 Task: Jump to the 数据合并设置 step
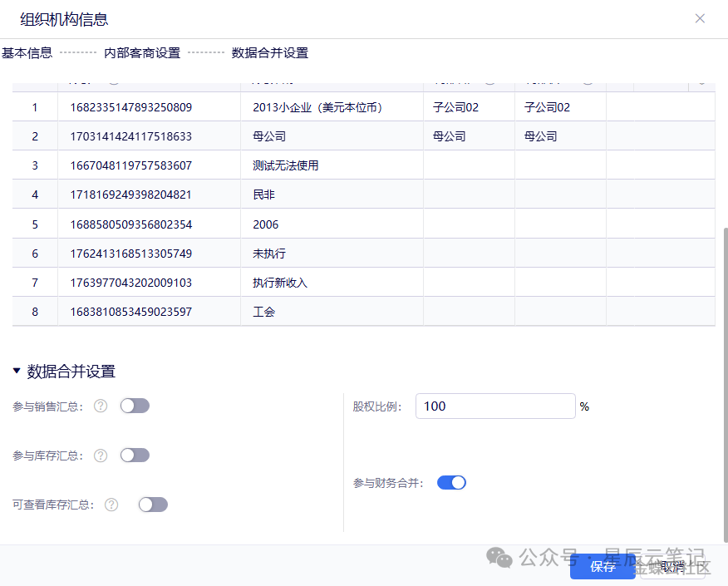(x=270, y=53)
